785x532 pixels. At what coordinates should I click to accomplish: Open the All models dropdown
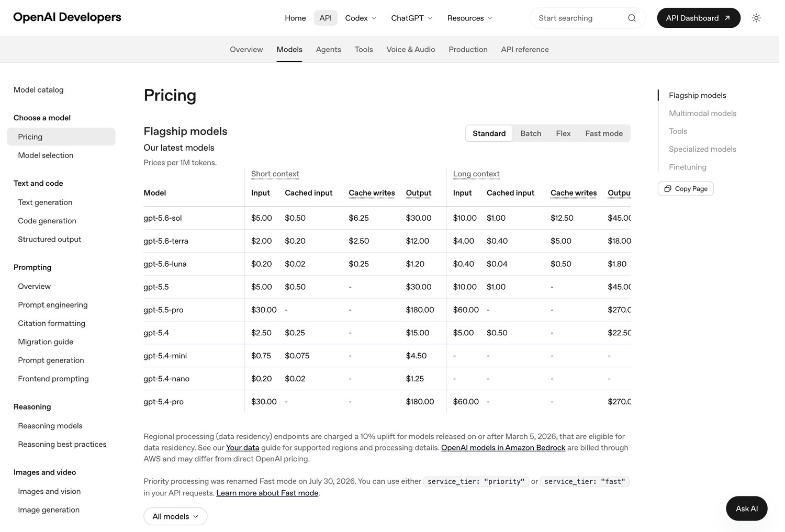click(175, 516)
